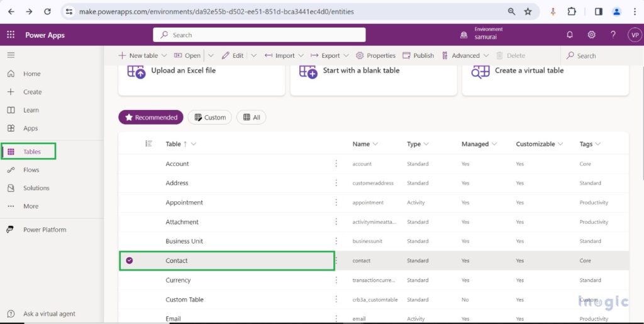Screen dimensions: 644x324
Task: Click the list view toggle icon in table header
Action: [148, 144]
